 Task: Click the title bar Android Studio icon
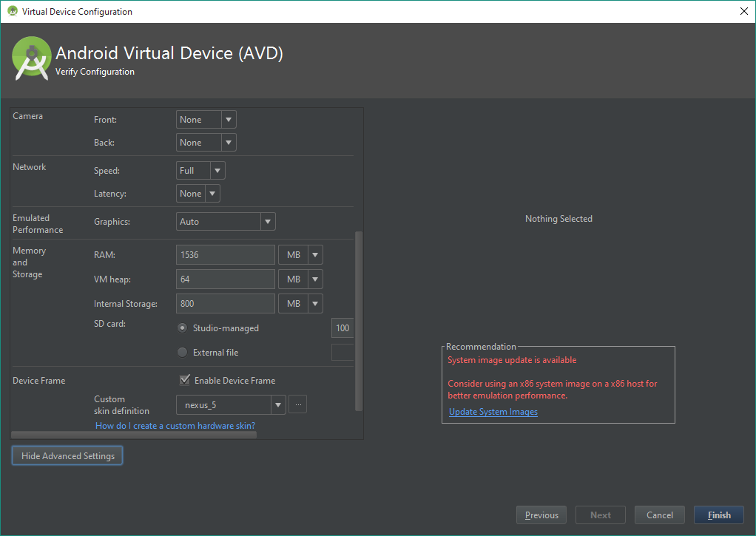click(13, 11)
